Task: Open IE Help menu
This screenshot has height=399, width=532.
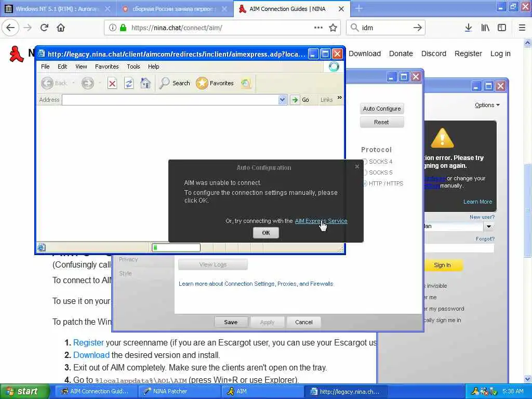Action: tap(153, 66)
